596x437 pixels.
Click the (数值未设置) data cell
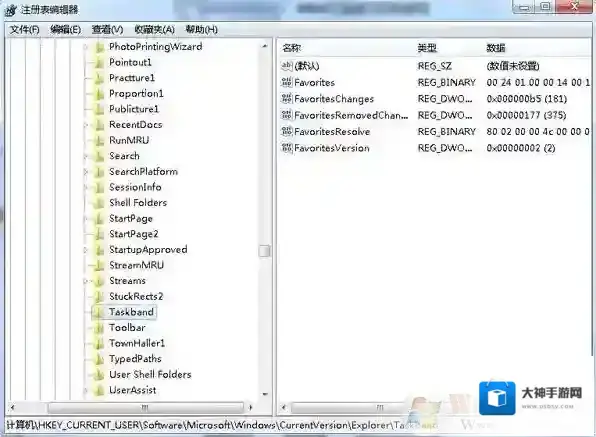513,66
